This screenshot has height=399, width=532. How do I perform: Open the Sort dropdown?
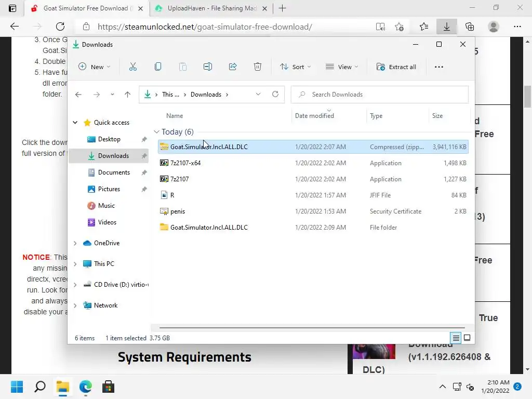pos(295,67)
